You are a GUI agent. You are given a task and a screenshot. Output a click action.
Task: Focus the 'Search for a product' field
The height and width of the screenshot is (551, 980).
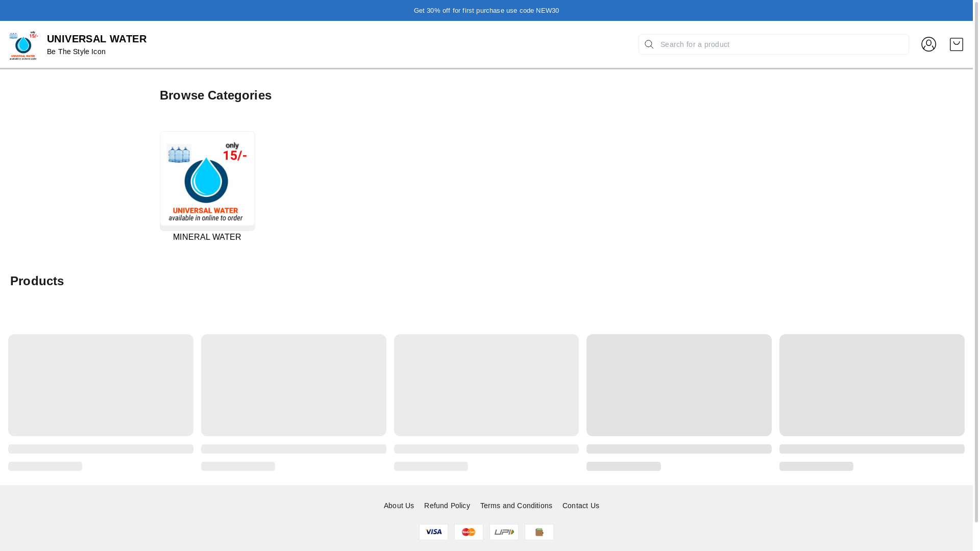(x=773, y=44)
